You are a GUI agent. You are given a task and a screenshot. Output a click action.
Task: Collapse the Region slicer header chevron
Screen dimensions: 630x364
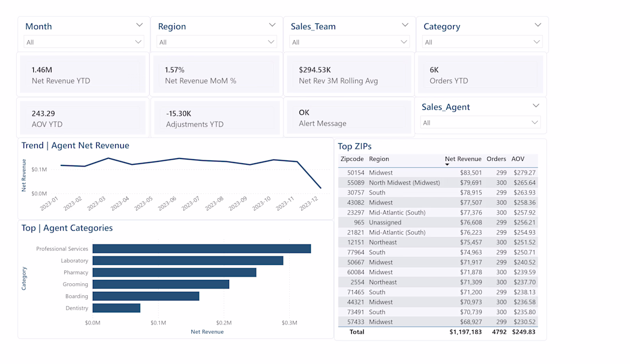[272, 25]
